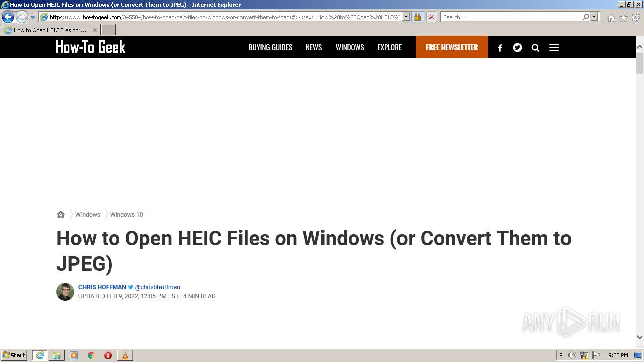Open the recent pages dropdown arrow

point(33,17)
